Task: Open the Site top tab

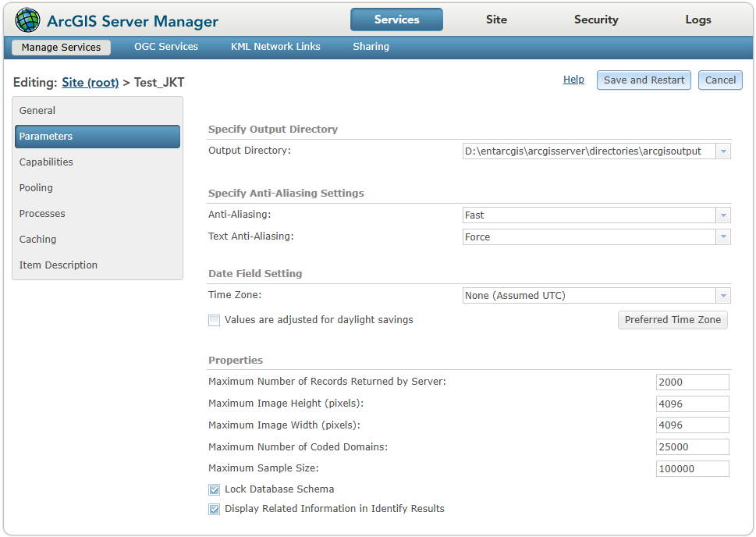Action: [x=496, y=20]
